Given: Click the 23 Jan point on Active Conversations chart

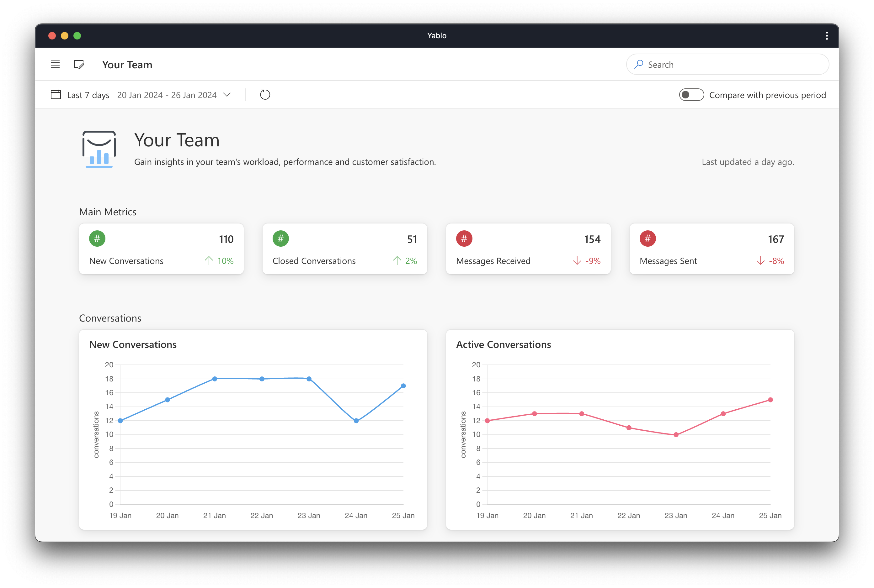Looking at the screenshot, I should pos(676,435).
